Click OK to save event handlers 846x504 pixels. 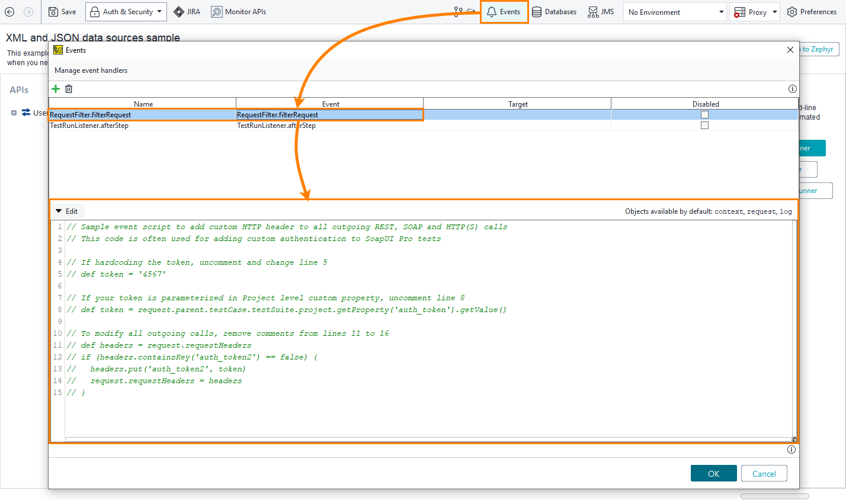(713, 473)
